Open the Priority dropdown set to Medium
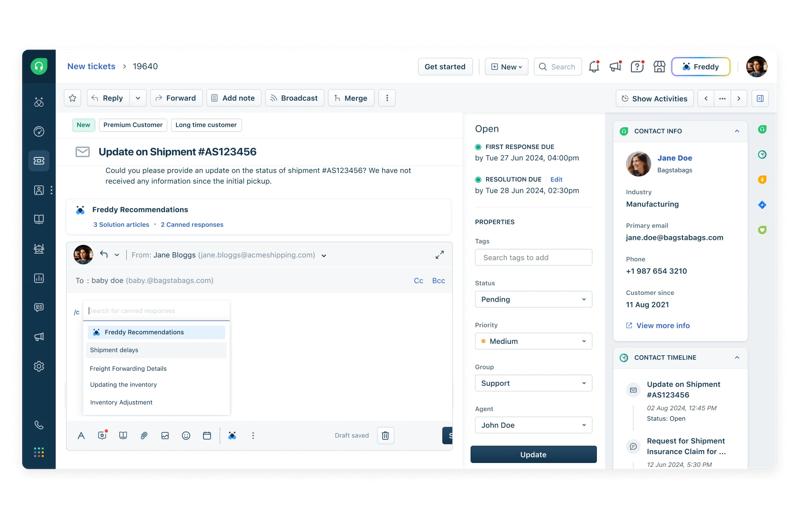Image resolution: width=800 pixels, height=518 pixels. tap(533, 341)
